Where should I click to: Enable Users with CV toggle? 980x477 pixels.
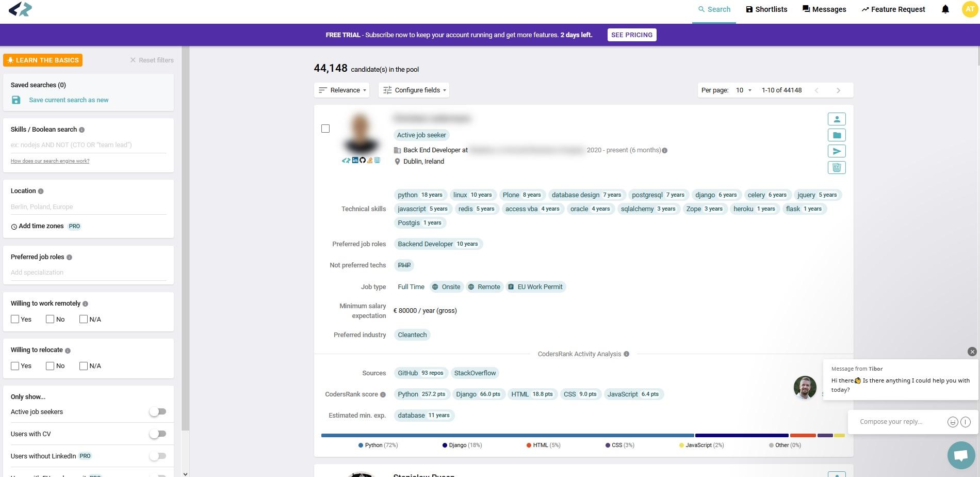pyautogui.click(x=158, y=434)
